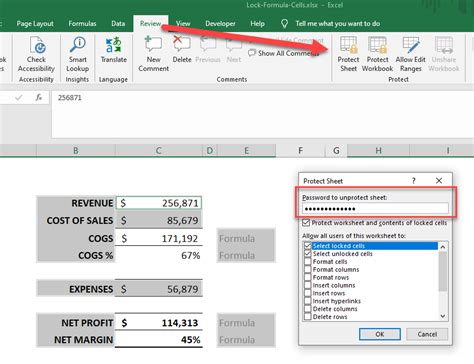474x364 pixels.
Task: Enable Delete rows permission
Action: pyautogui.click(x=308, y=317)
